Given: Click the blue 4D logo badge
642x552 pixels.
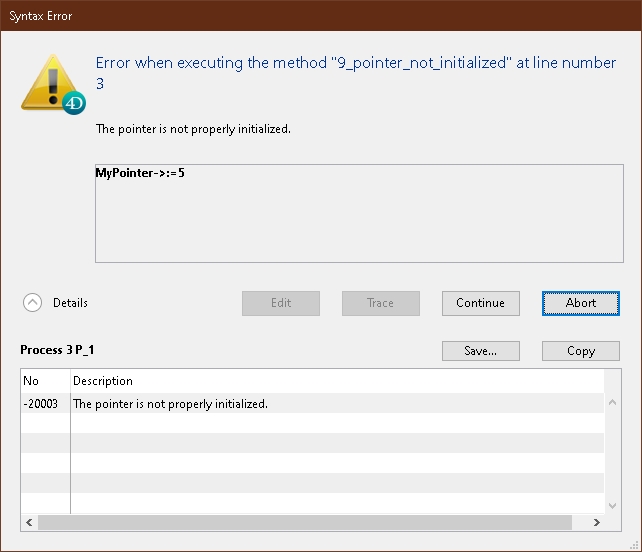Looking at the screenshot, I should [73, 102].
